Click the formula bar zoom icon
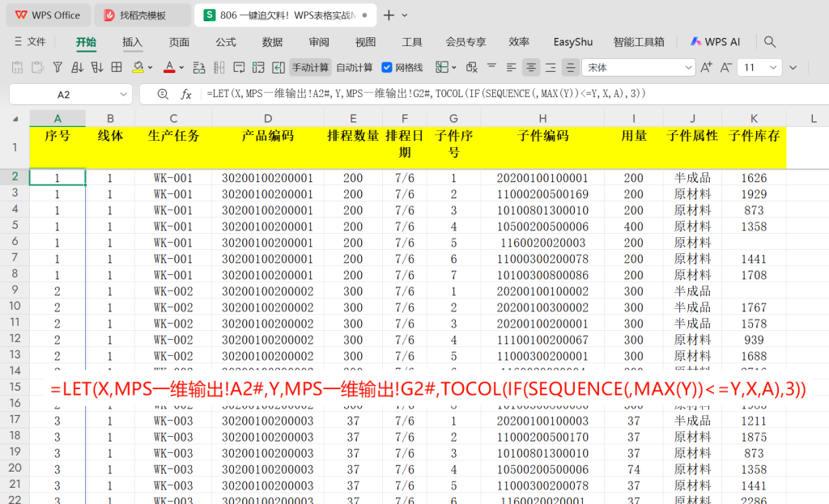Screen dimensions: 829x504 163,94
